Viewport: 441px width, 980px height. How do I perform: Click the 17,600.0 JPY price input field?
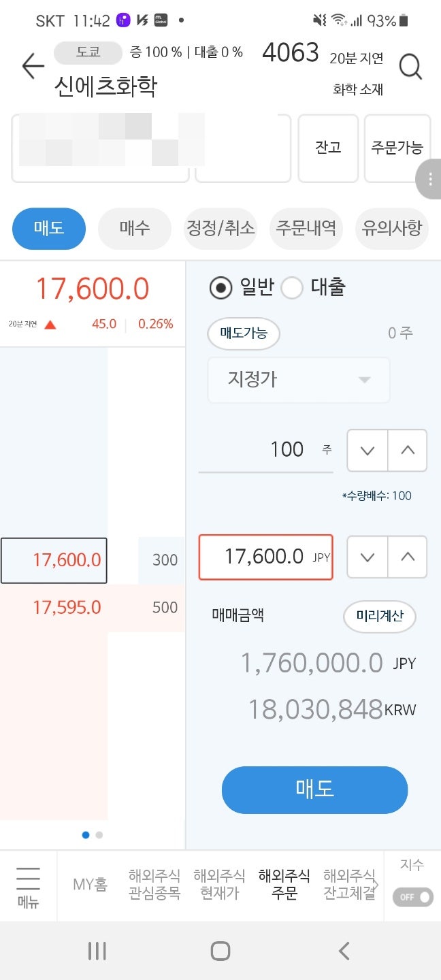point(265,557)
